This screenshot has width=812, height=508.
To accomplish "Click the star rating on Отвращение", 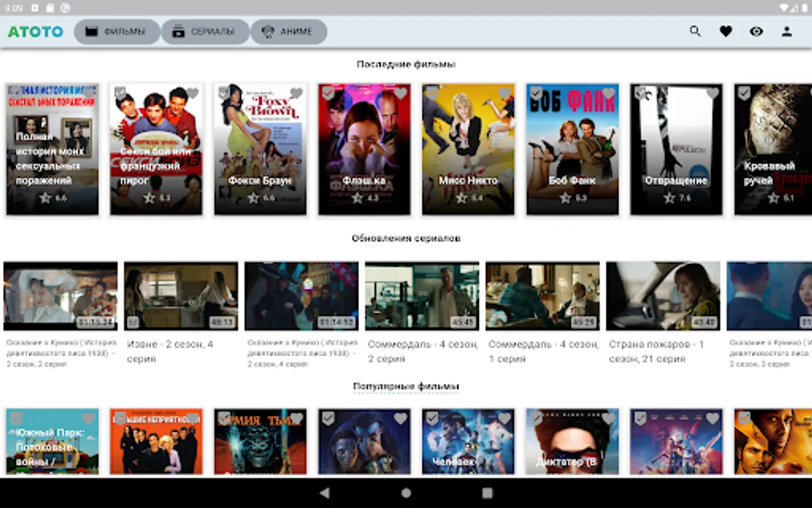I will coord(676,198).
